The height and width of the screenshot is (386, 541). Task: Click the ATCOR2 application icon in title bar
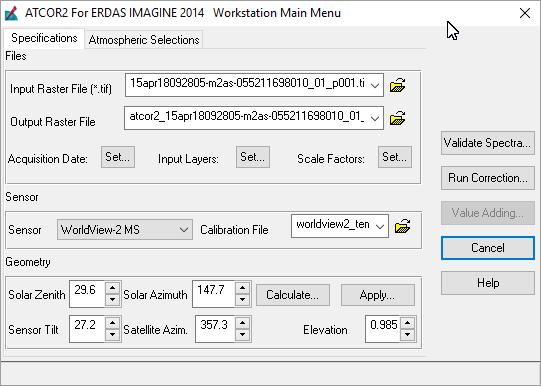tap(11, 13)
